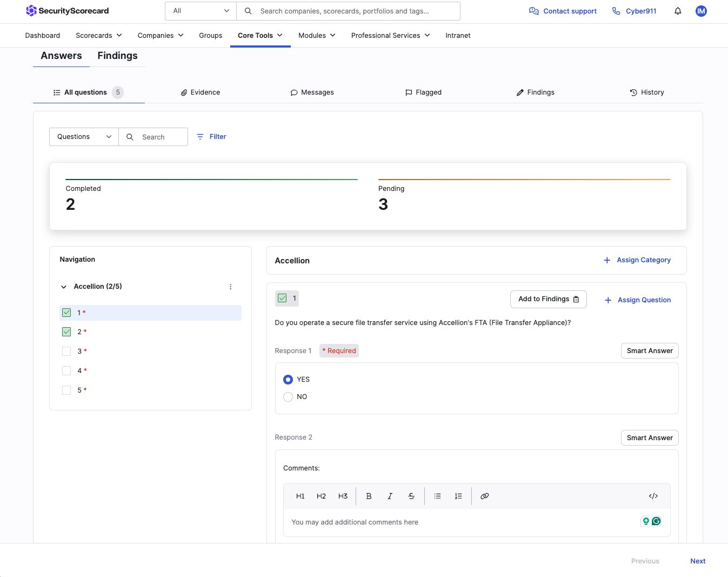The height and width of the screenshot is (577, 728).
Task: Click the search icon in questions search
Action: pos(130,137)
